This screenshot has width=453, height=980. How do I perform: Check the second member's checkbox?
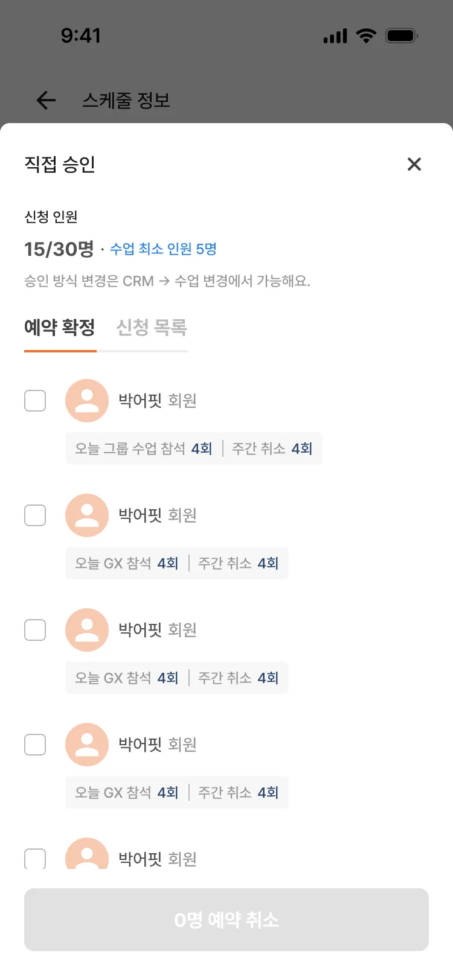click(35, 515)
